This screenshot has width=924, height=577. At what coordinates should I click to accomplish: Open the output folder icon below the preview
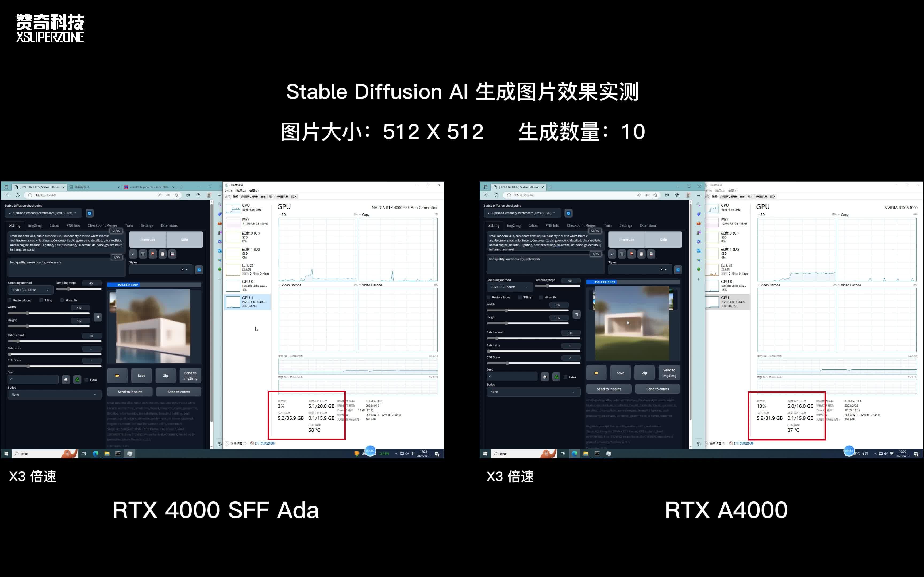coord(117,376)
